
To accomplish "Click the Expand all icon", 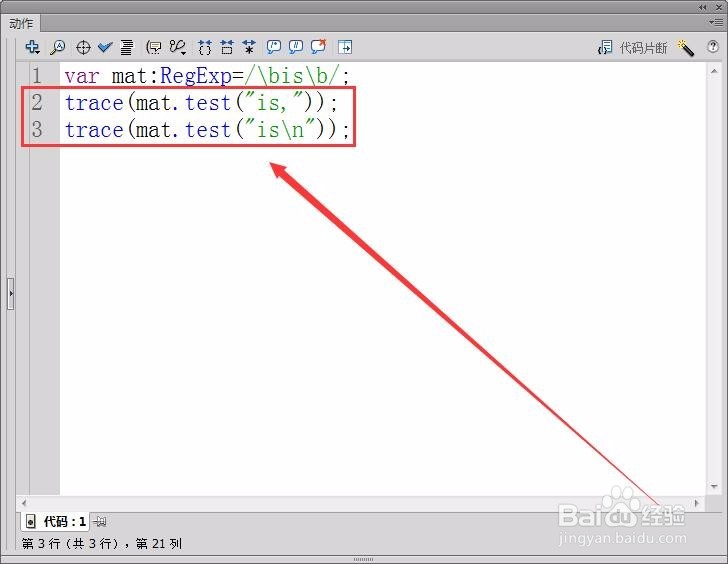I will pyautogui.click(x=249, y=47).
